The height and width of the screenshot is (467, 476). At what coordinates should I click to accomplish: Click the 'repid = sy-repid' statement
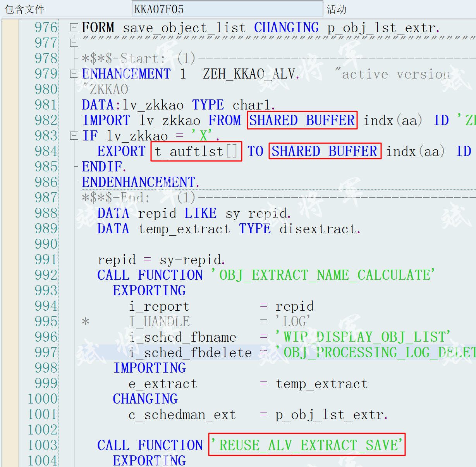pyautogui.click(x=161, y=260)
